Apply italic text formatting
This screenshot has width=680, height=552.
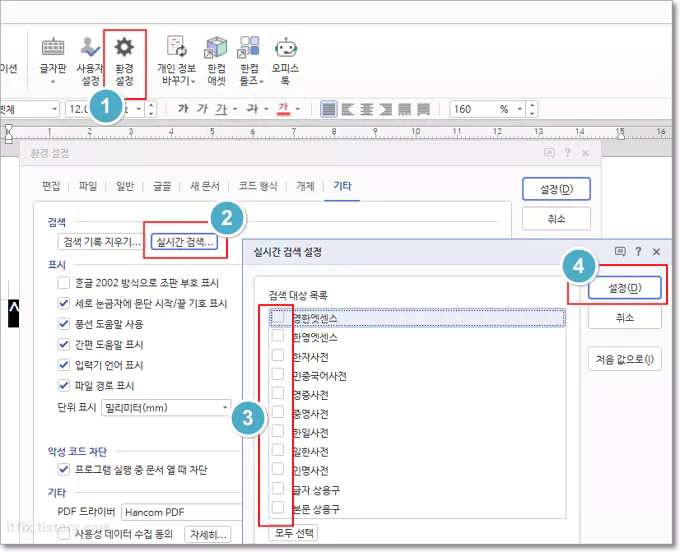tap(202, 108)
